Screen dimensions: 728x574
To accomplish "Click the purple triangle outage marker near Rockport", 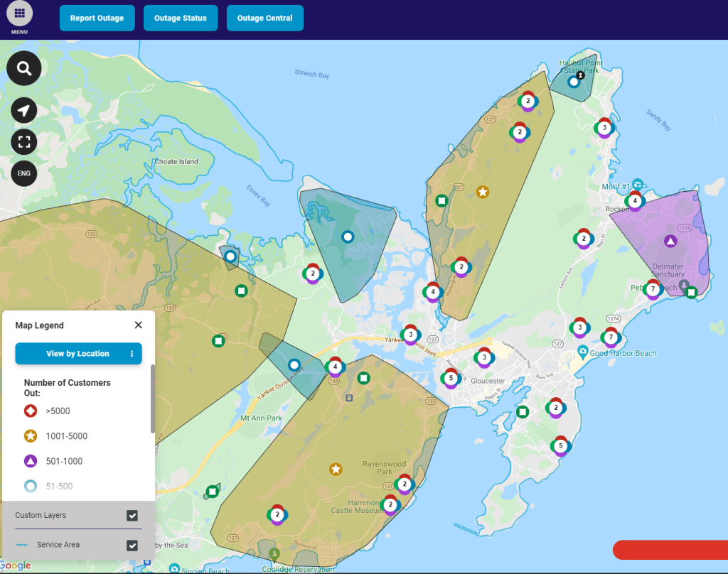I will tap(670, 241).
